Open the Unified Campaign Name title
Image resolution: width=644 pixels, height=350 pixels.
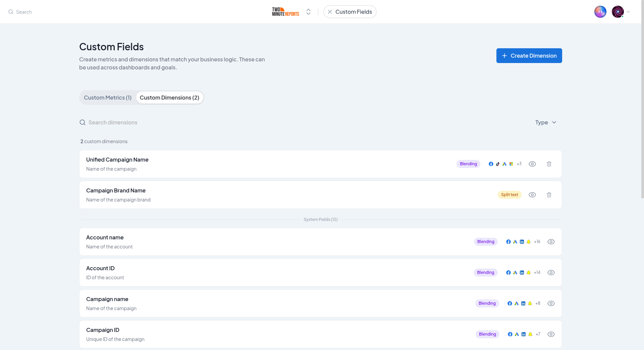(x=117, y=160)
